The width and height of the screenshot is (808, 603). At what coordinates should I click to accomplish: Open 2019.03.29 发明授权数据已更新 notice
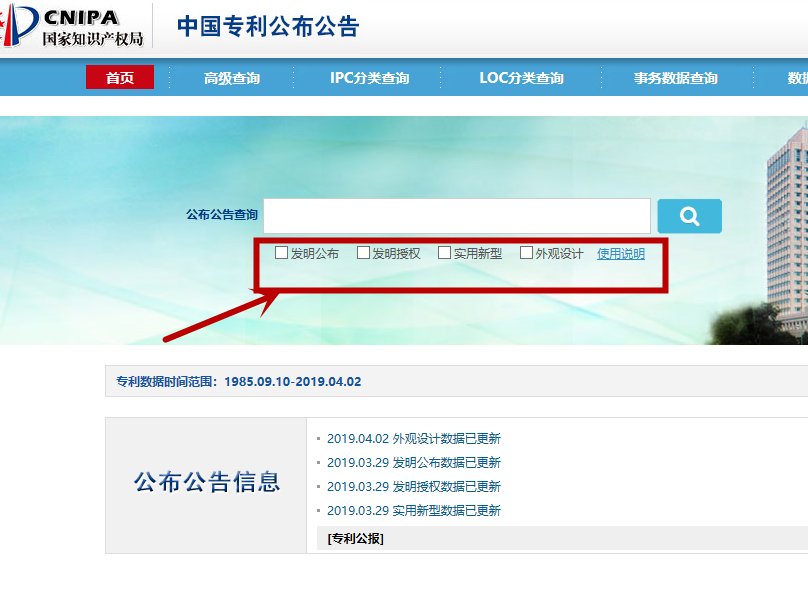click(x=413, y=487)
